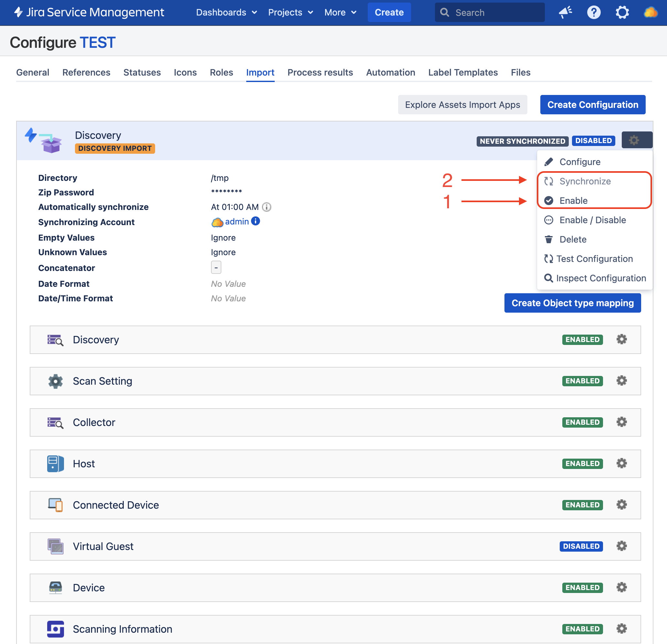Open gear menu for Device row
Screen dimensions: 667x644
pos(621,587)
